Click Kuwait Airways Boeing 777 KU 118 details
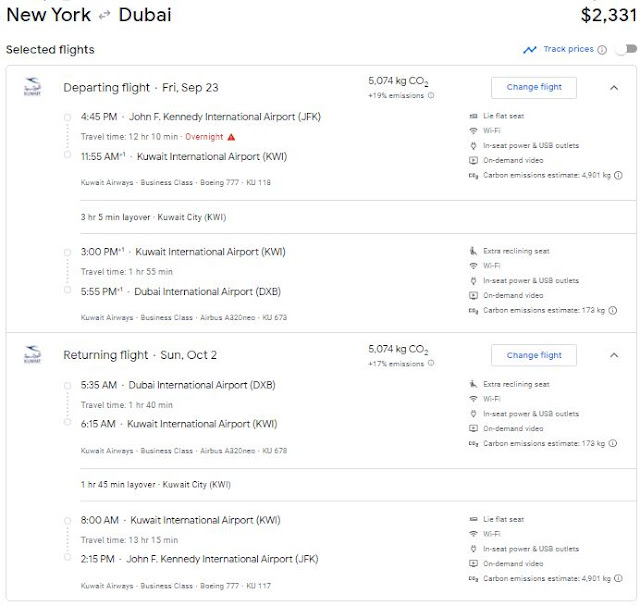This screenshot has width=640, height=606. click(x=176, y=183)
